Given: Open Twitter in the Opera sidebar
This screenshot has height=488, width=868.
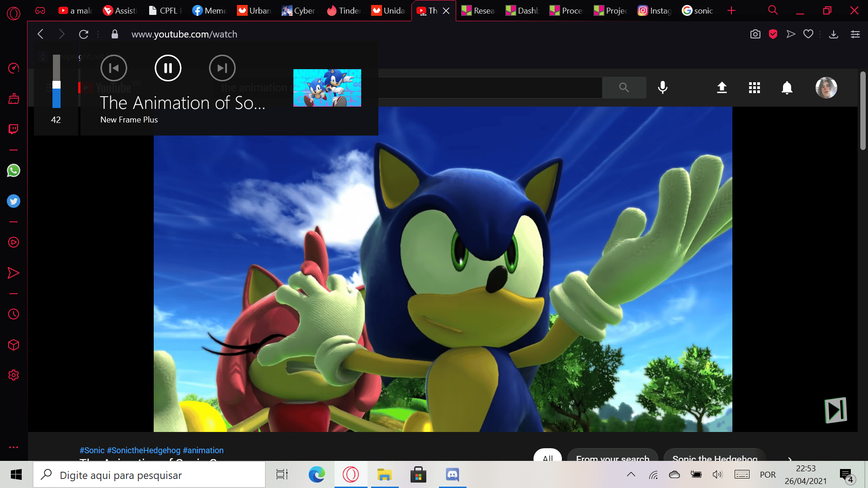Looking at the screenshot, I should tap(14, 201).
